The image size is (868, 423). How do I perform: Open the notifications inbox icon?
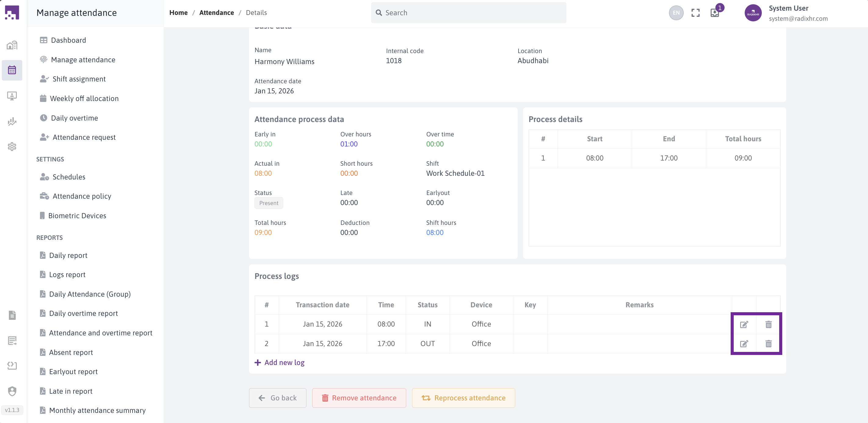point(714,13)
